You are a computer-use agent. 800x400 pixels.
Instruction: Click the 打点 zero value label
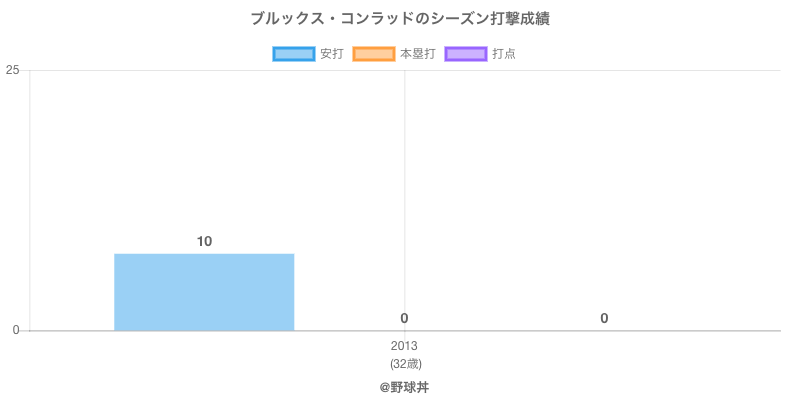[604, 319]
